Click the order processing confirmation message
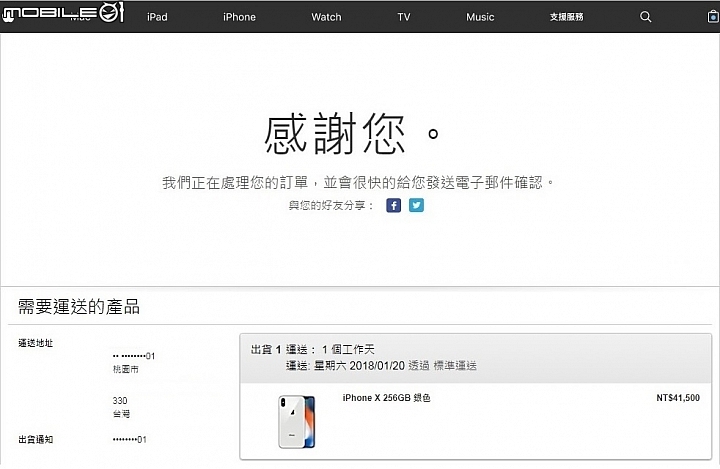720x469 pixels. pyautogui.click(x=358, y=183)
